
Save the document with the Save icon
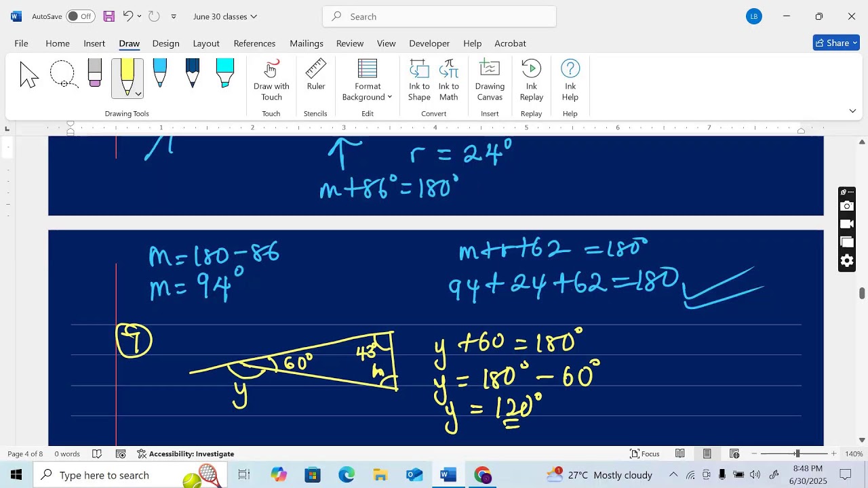click(108, 16)
